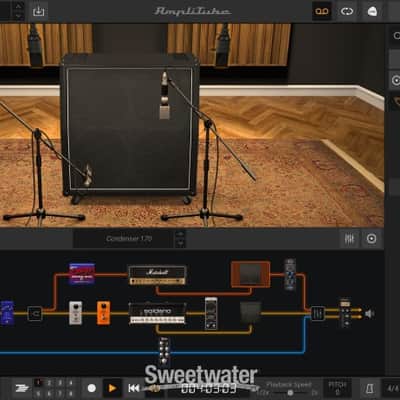Toggle the metronome icon
Viewport: 400px width, 400px height.
click(369, 389)
